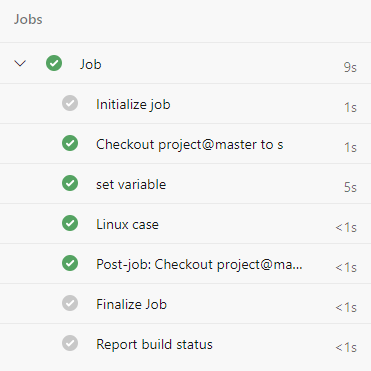This screenshot has width=371, height=371.
Task: Click green check icon for Checkout project@master
Action: coord(70,143)
